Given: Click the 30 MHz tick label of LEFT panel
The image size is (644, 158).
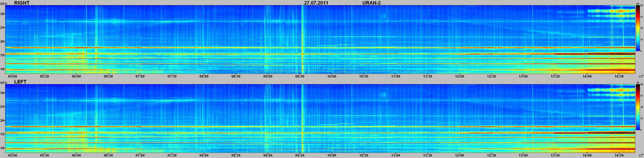Looking at the screenshot, I should click(x=2, y=93).
